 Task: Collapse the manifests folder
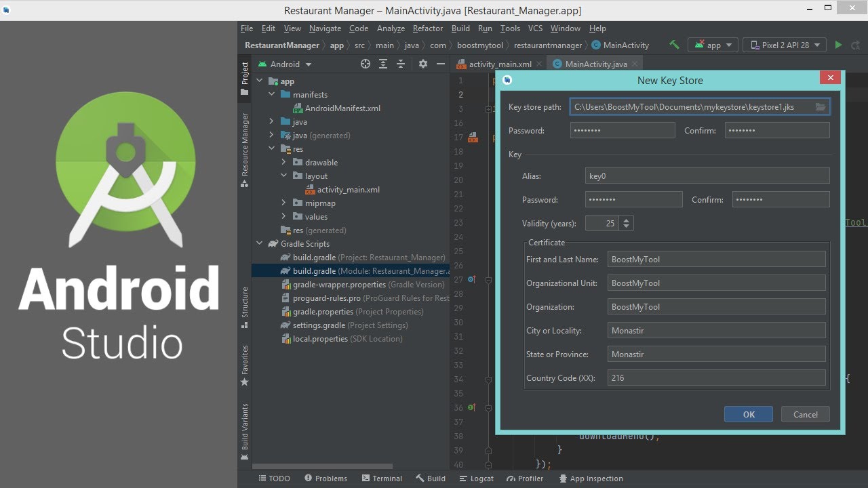[x=271, y=95]
